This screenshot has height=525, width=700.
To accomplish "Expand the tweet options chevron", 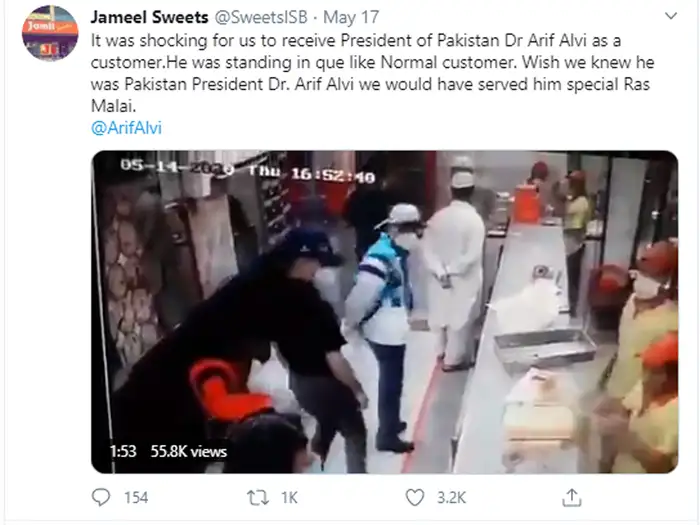I will pos(671,17).
